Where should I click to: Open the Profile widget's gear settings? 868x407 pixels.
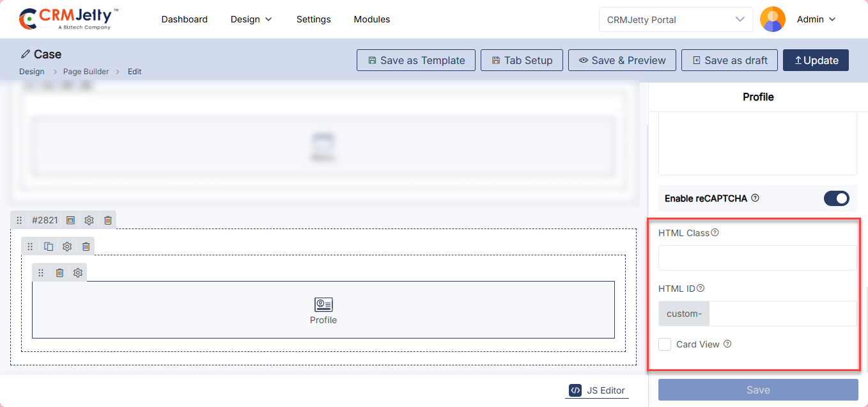[x=78, y=273]
